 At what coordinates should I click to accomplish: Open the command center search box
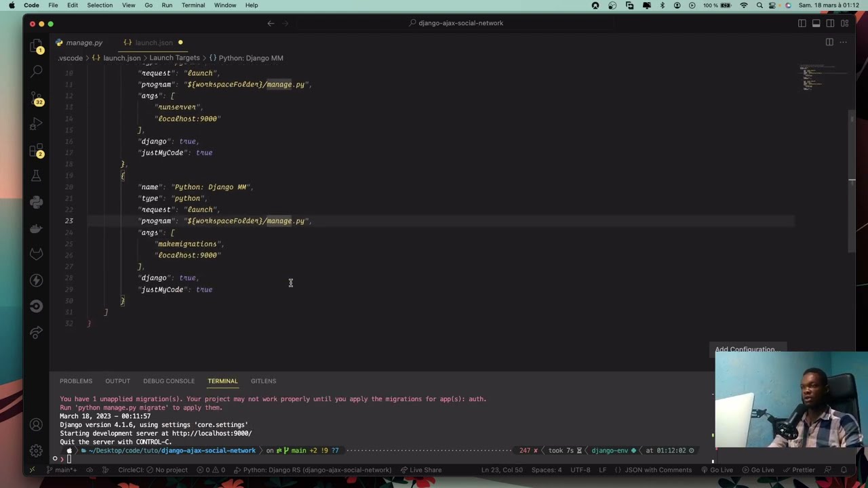456,23
